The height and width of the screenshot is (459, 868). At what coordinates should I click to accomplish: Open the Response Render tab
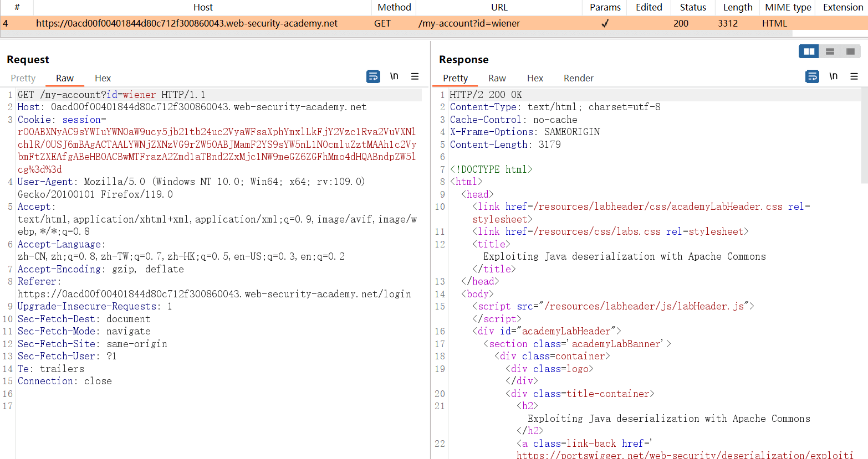[578, 78]
